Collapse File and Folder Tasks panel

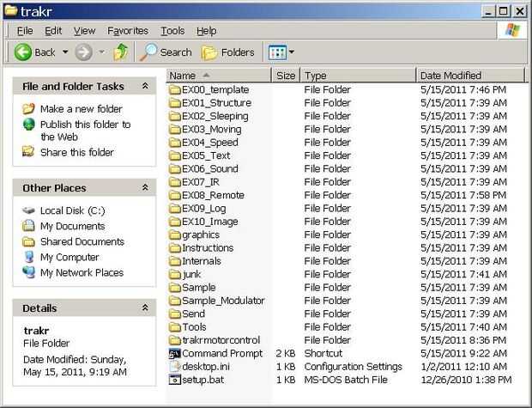coord(145,86)
